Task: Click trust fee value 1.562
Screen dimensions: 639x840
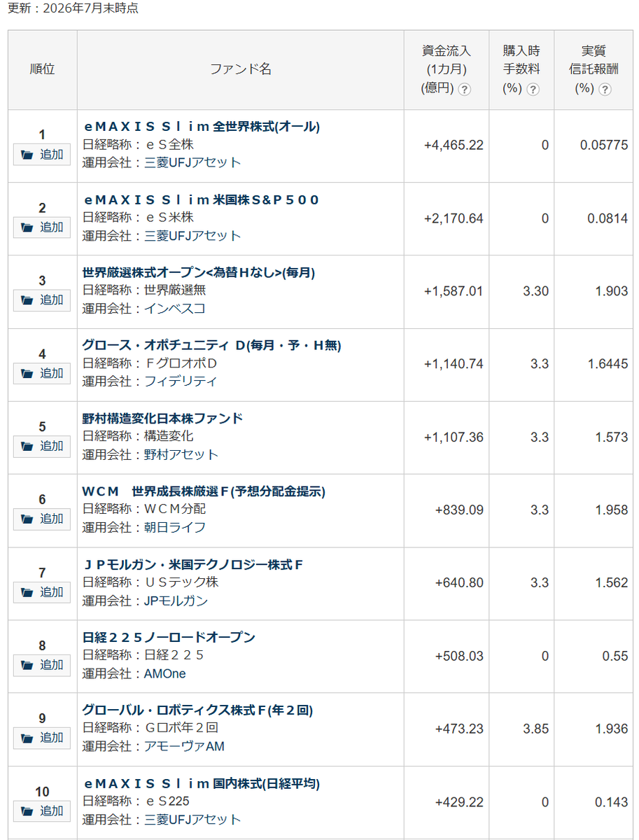Action: click(612, 583)
